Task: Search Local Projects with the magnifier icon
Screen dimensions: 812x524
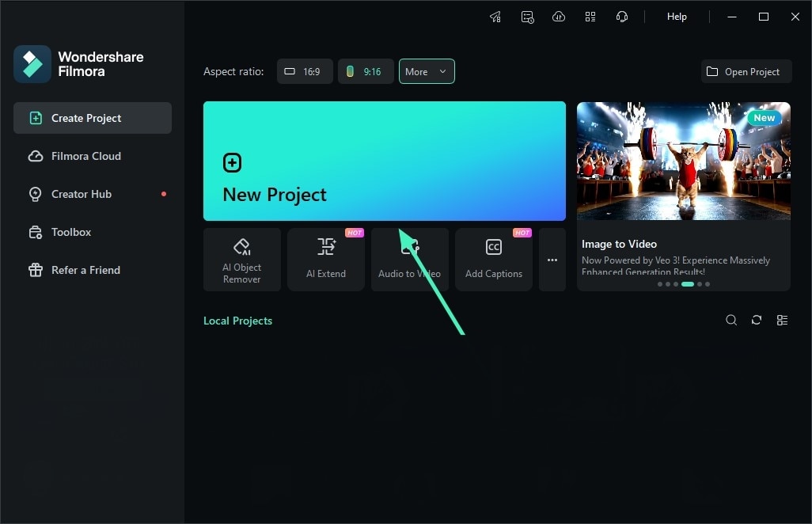Action: coord(730,320)
